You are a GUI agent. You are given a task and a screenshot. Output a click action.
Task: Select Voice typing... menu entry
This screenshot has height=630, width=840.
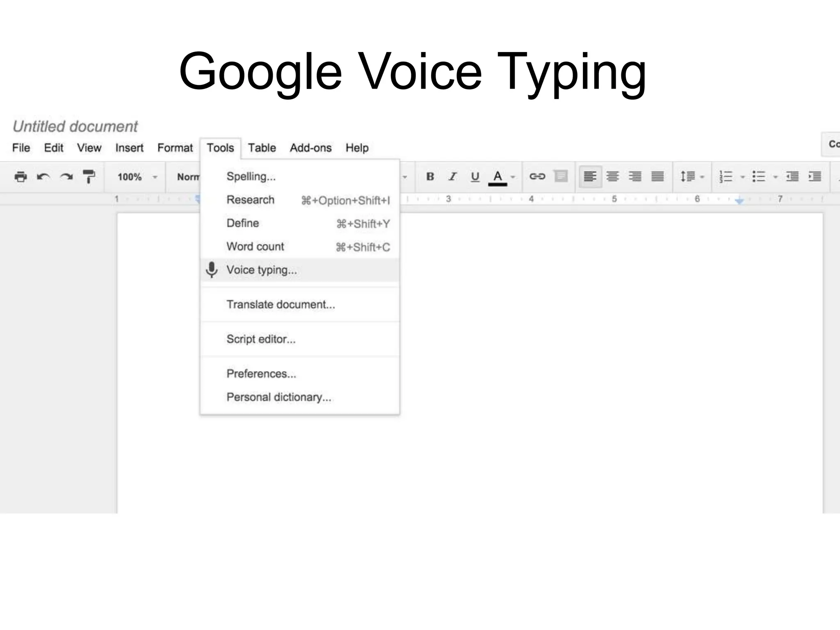[x=300, y=270]
